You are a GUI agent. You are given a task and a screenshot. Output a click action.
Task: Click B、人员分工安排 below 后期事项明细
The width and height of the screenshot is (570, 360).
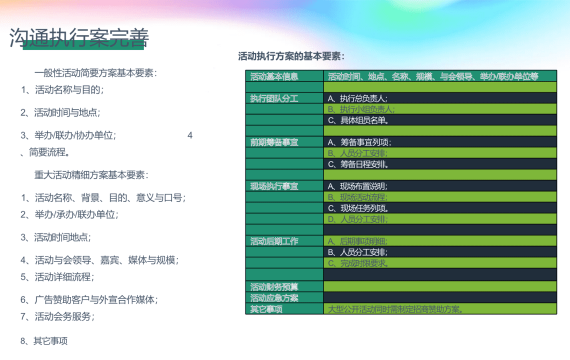(440, 252)
